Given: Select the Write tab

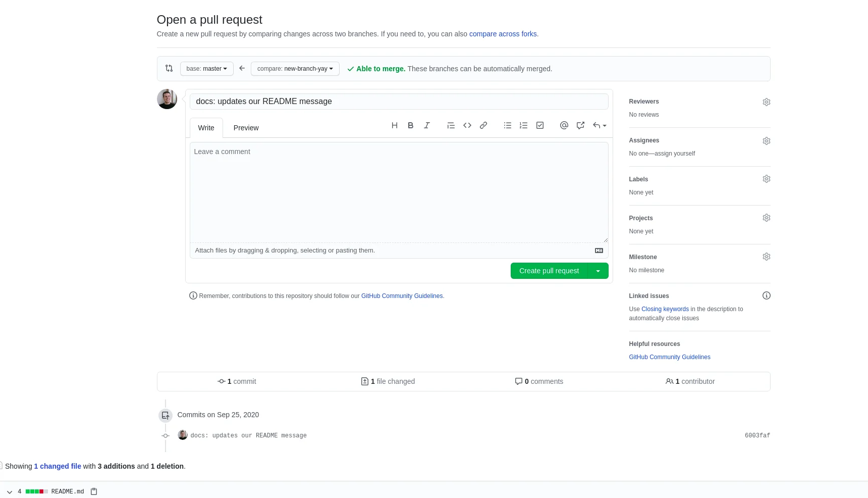Looking at the screenshot, I should [x=206, y=128].
